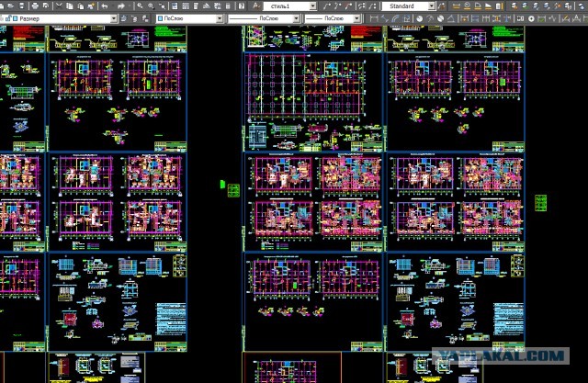588x383 pixels.
Task: Open Text Style manager icon
Action: click(x=256, y=6)
